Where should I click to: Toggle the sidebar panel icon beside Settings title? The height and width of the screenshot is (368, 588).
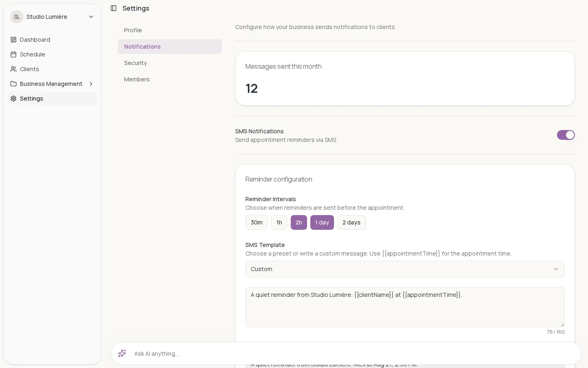[114, 8]
